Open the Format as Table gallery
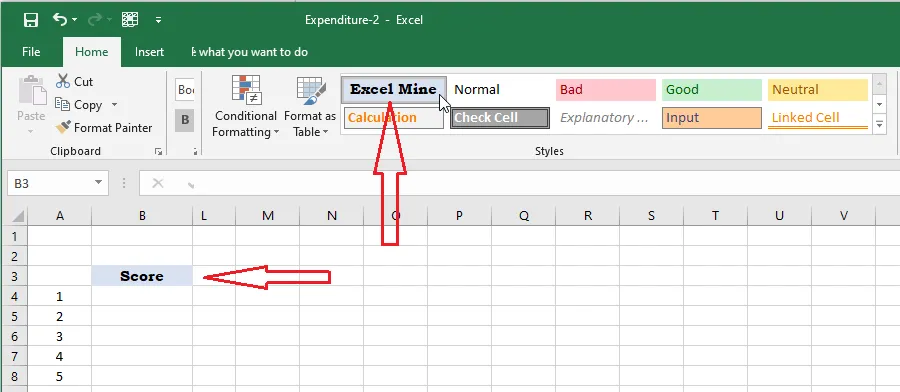The image size is (900, 392). [x=310, y=107]
